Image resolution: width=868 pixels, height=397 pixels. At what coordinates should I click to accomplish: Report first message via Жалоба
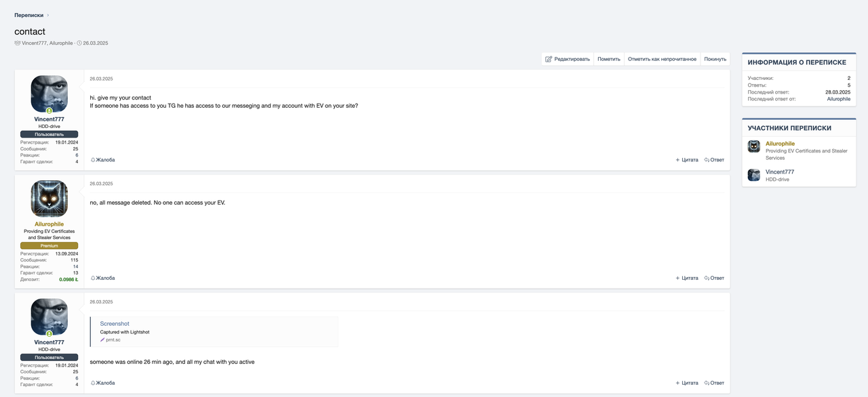[x=102, y=160]
